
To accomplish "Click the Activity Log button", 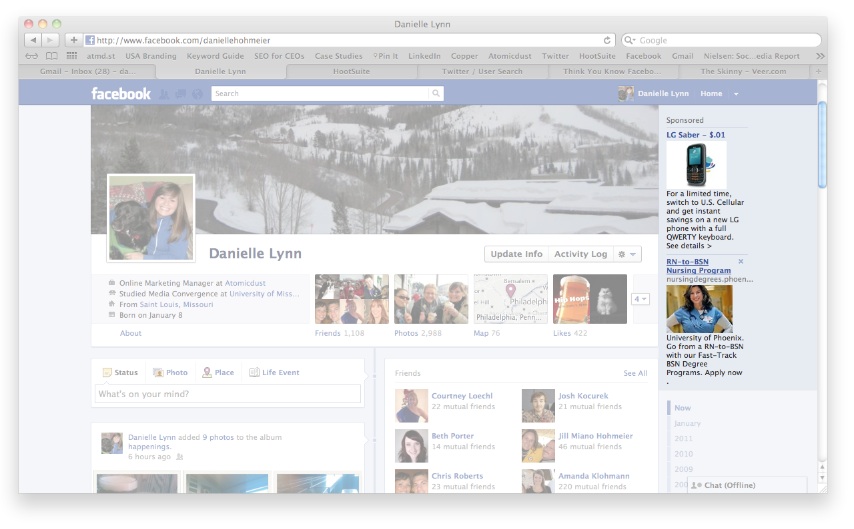I will (x=581, y=254).
